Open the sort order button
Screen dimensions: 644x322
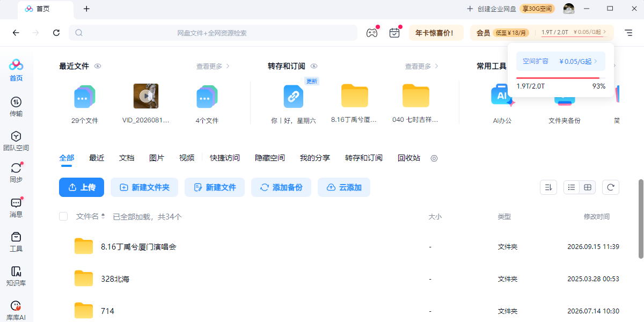pos(548,187)
